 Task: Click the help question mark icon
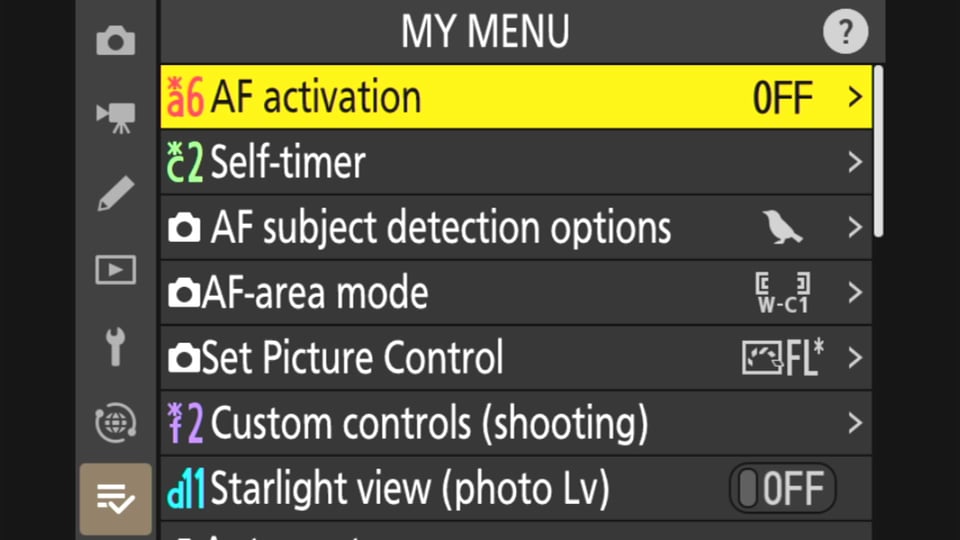[x=846, y=31]
